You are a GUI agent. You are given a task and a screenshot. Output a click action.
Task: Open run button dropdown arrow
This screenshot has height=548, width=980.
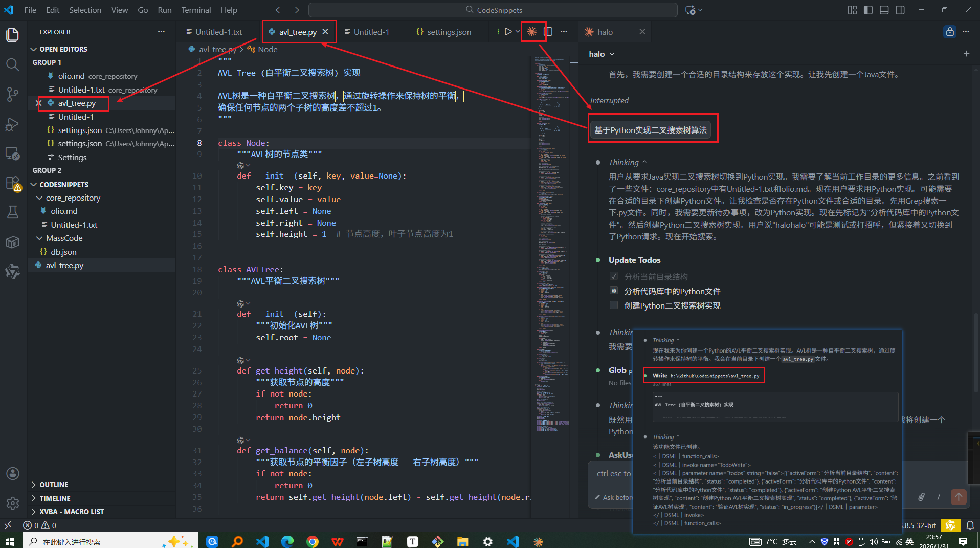(518, 32)
